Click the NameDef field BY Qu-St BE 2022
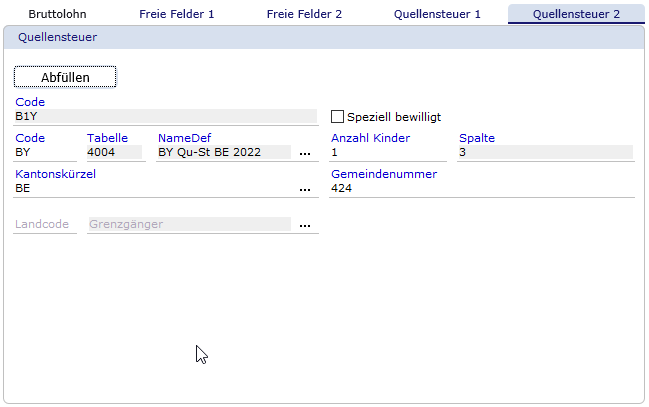649x407 pixels. [224, 152]
